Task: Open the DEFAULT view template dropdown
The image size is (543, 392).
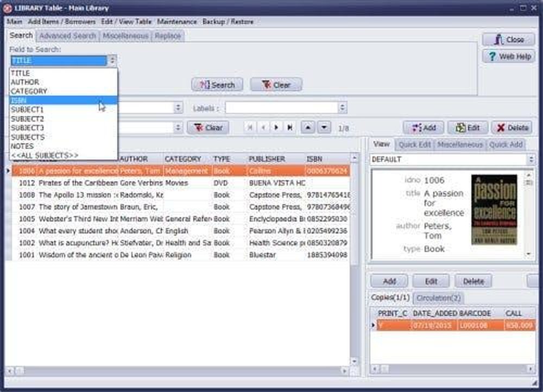Action: 531,159
